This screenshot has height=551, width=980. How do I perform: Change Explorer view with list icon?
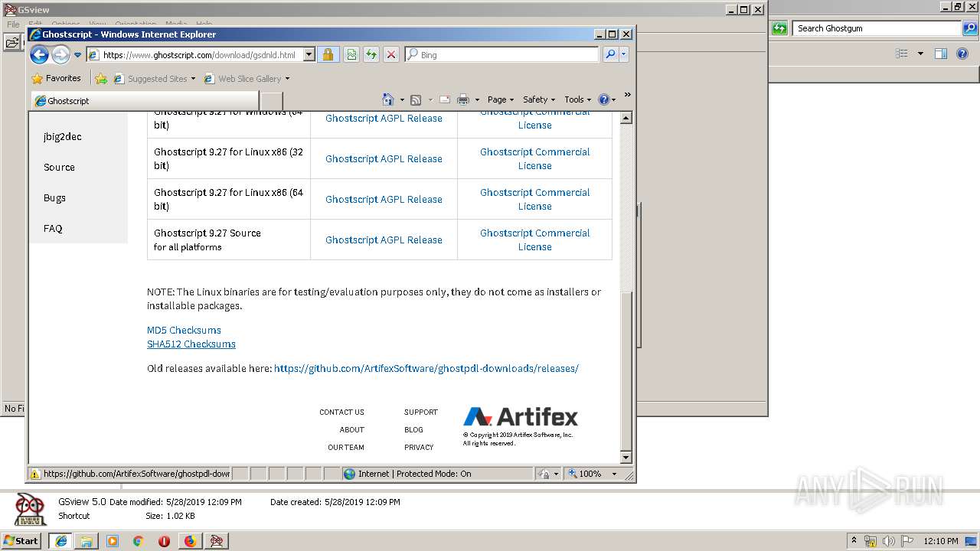tap(902, 54)
